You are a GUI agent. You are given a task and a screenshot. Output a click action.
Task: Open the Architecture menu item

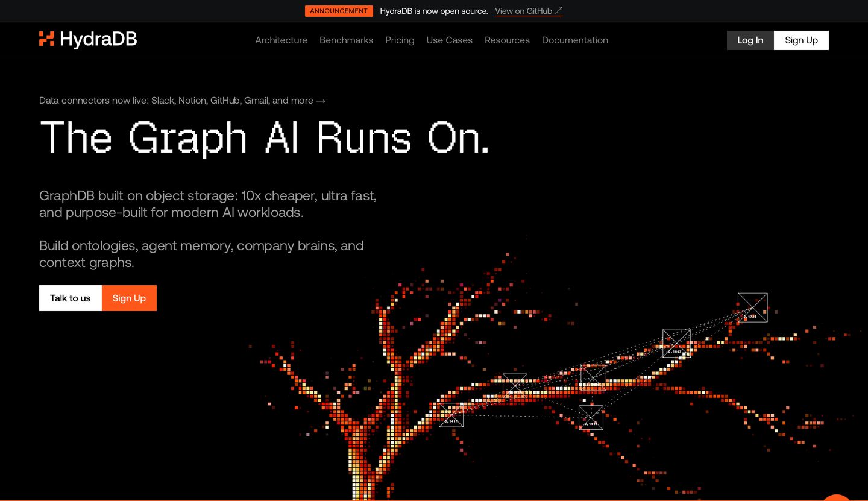tap(281, 40)
